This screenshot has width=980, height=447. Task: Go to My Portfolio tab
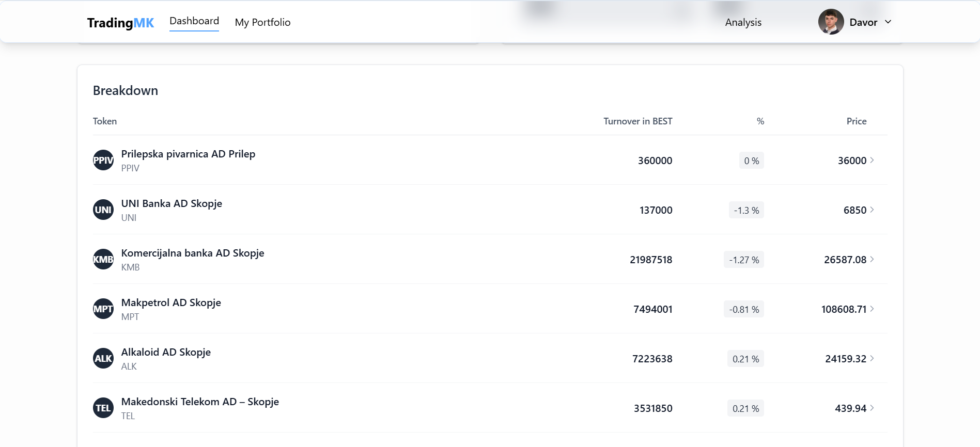pyautogui.click(x=262, y=22)
